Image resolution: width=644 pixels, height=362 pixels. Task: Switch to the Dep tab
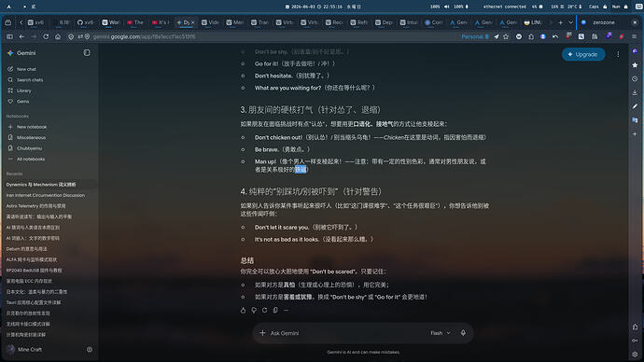point(384,22)
